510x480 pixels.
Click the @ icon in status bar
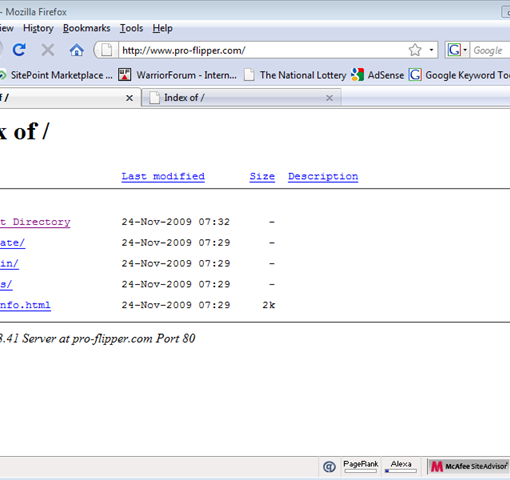point(329,466)
